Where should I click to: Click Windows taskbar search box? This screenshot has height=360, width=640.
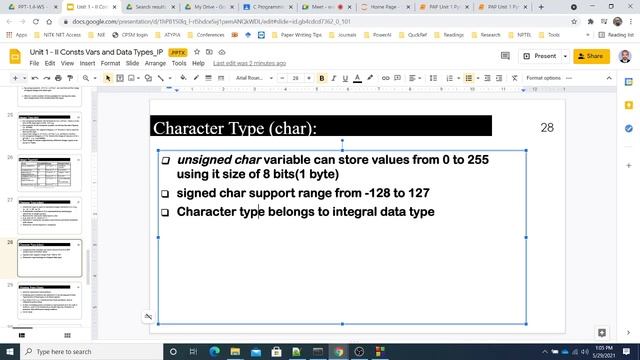pos(91,351)
